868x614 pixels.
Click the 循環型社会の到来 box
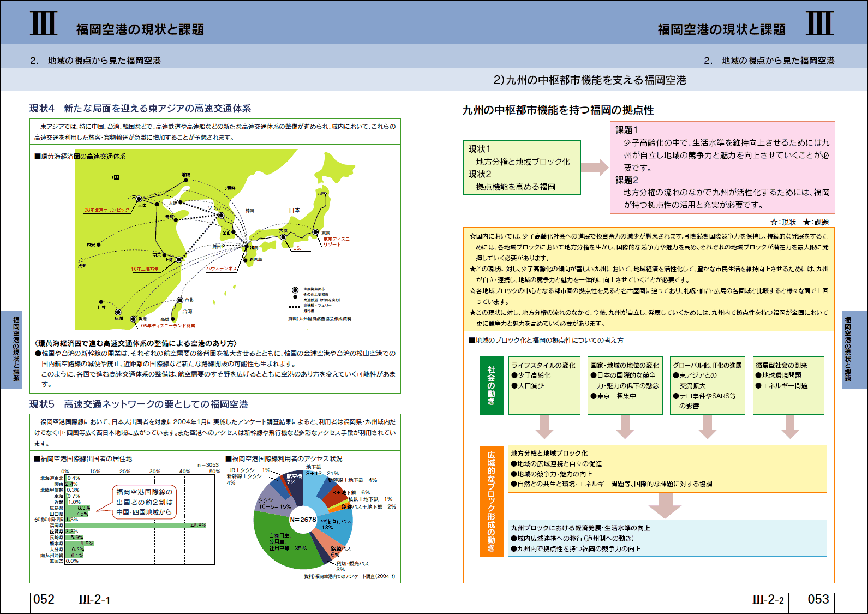[x=788, y=386]
